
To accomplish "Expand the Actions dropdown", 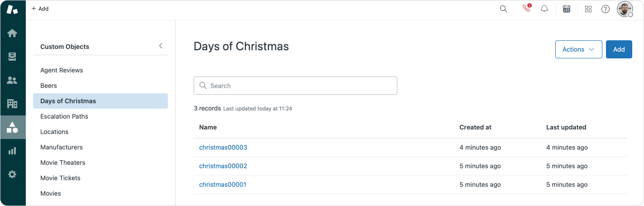I will (578, 49).
